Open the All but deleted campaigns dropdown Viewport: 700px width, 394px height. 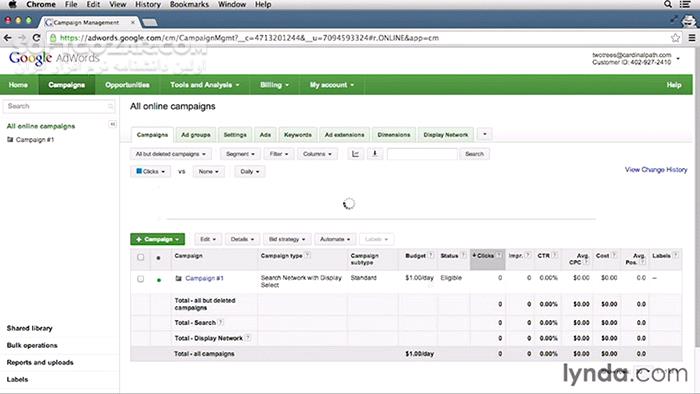click(x=171, y=154)
